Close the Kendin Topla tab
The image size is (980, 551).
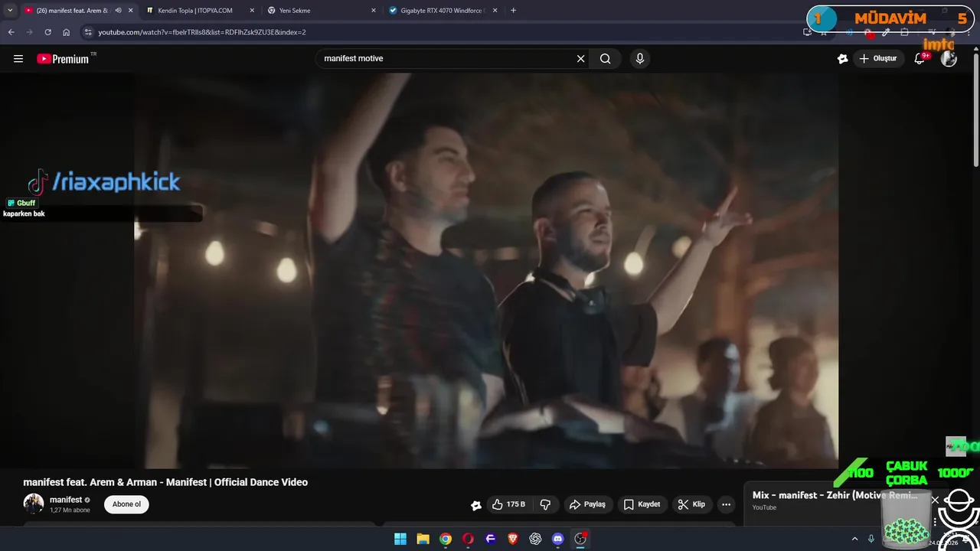(252, 11)
